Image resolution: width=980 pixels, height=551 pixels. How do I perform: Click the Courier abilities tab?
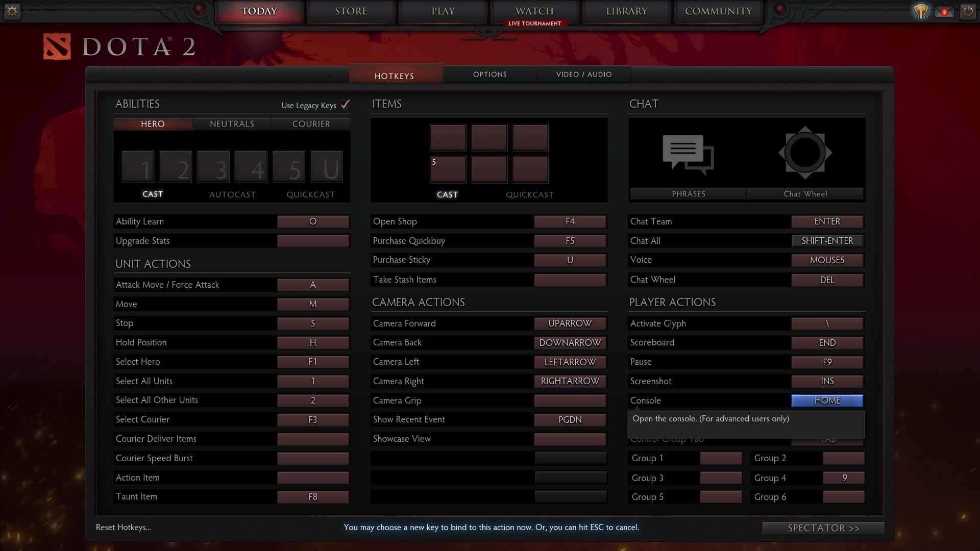pos(311,124)
